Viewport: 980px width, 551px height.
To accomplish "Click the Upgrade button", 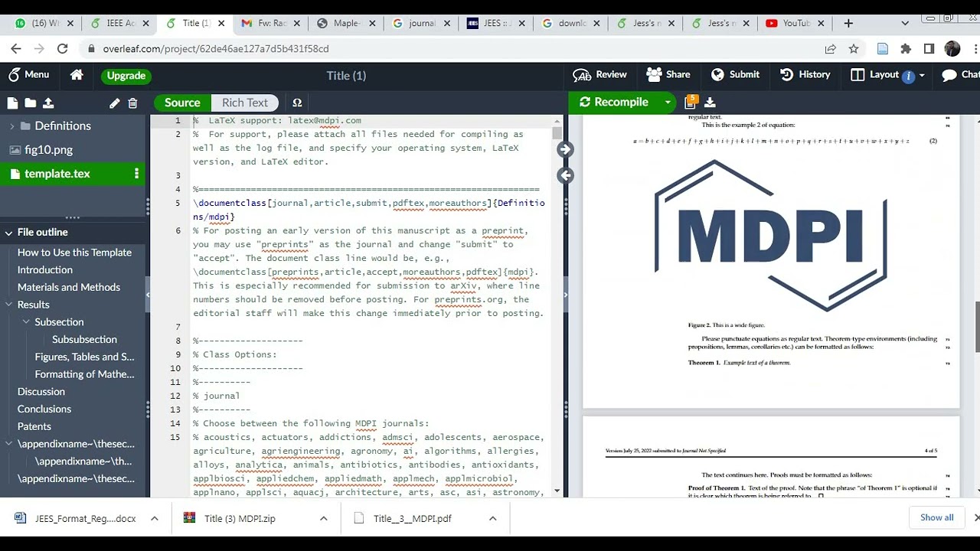I will (x=126, y=76).
